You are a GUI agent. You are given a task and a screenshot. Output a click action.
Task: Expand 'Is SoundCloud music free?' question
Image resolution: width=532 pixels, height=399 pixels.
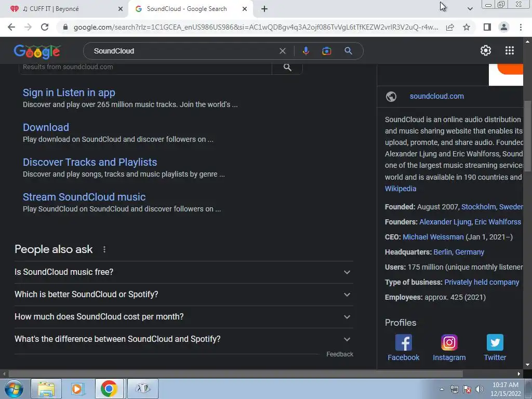[x=183, y=272]
